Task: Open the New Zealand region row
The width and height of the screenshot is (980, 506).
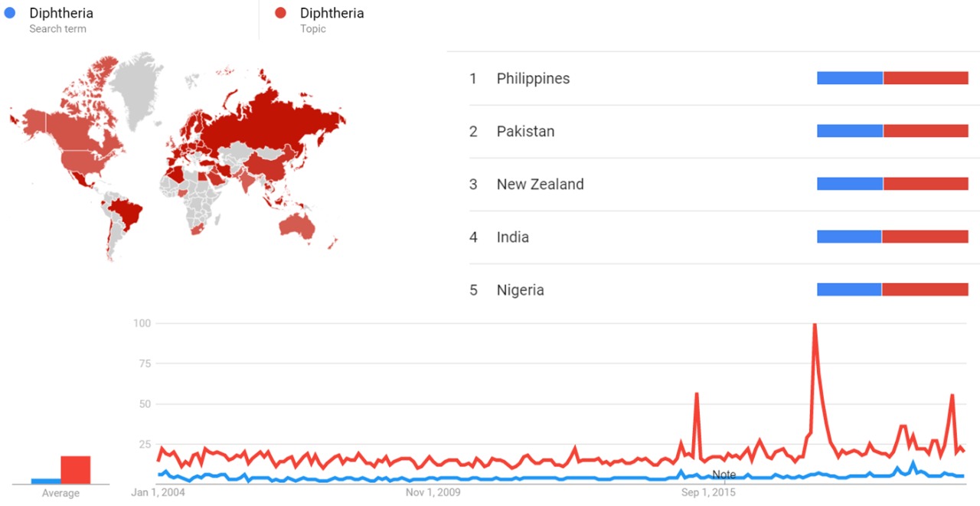Action: click(540, 184)
